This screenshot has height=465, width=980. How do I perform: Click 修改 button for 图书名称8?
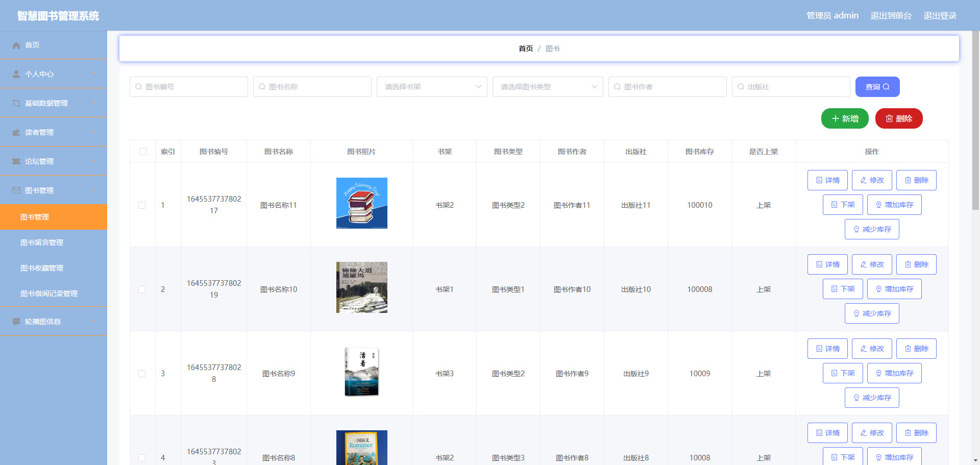[x=872, y=433]
